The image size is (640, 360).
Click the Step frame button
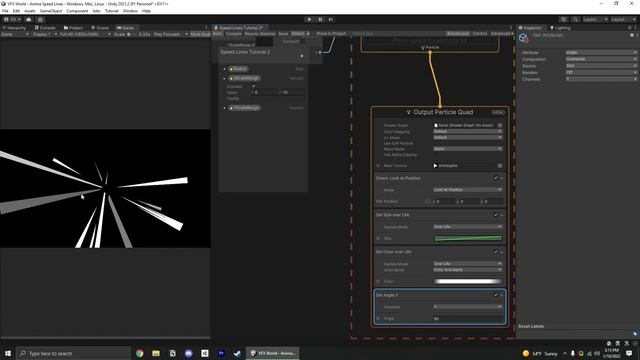tap(331, 19)
